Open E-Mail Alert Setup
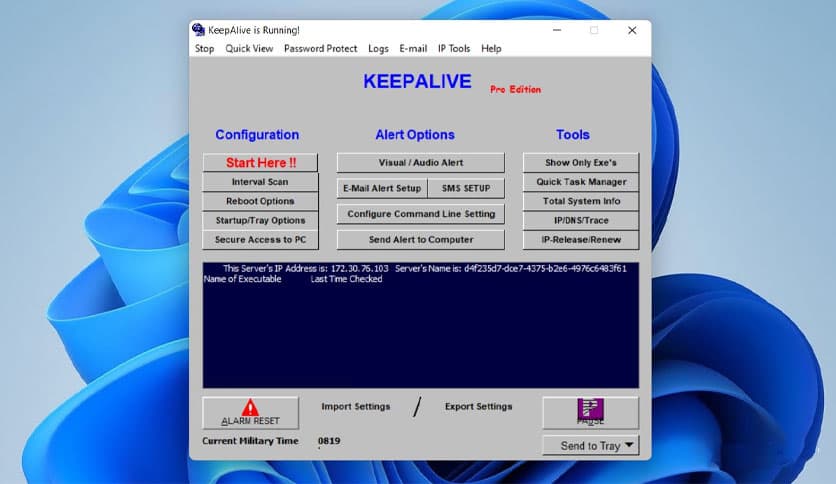Viewport: 836px width, 484px height. 382,188
